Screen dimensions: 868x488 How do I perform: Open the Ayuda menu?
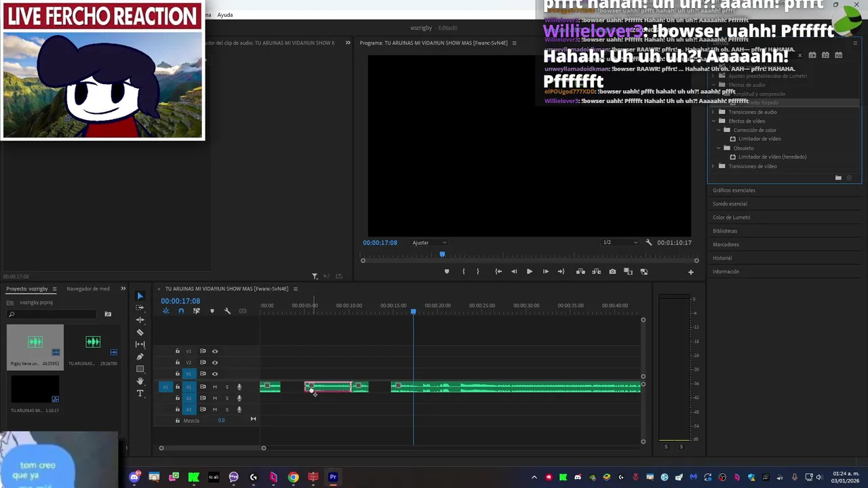coord(224,15)
